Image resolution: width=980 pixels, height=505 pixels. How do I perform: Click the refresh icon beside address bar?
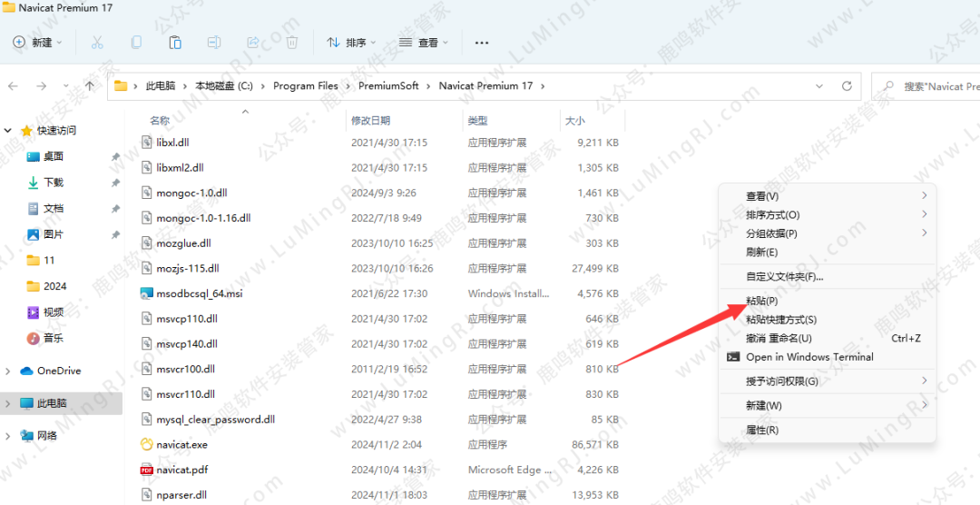[847, 86]
